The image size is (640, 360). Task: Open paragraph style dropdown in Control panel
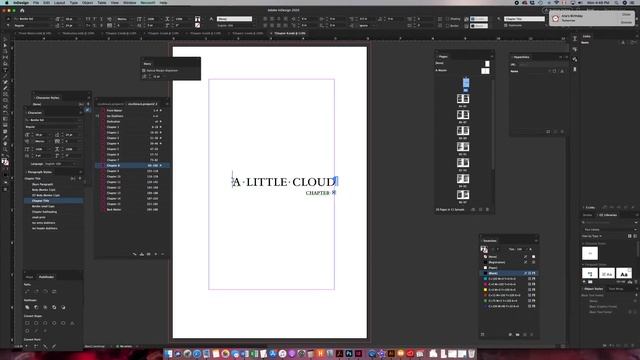click(524, 19)
